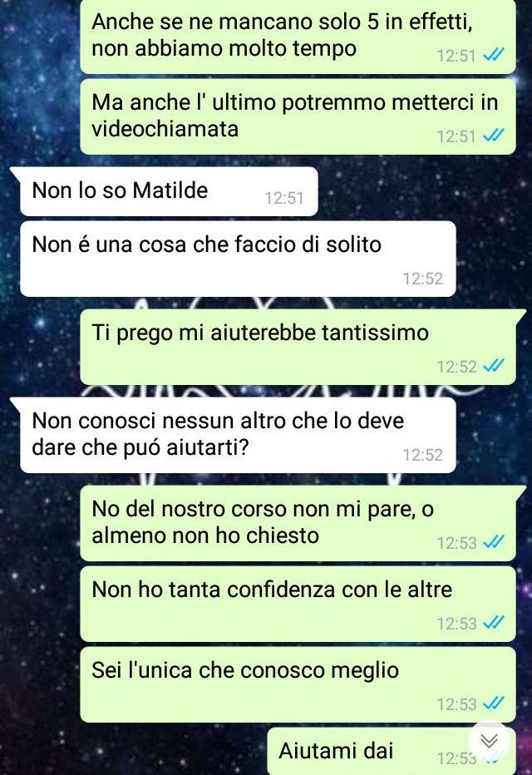Tap 'Ma anche l'ultimo potremmo metterci' message
532x775 pixels.
pos(298,116)
